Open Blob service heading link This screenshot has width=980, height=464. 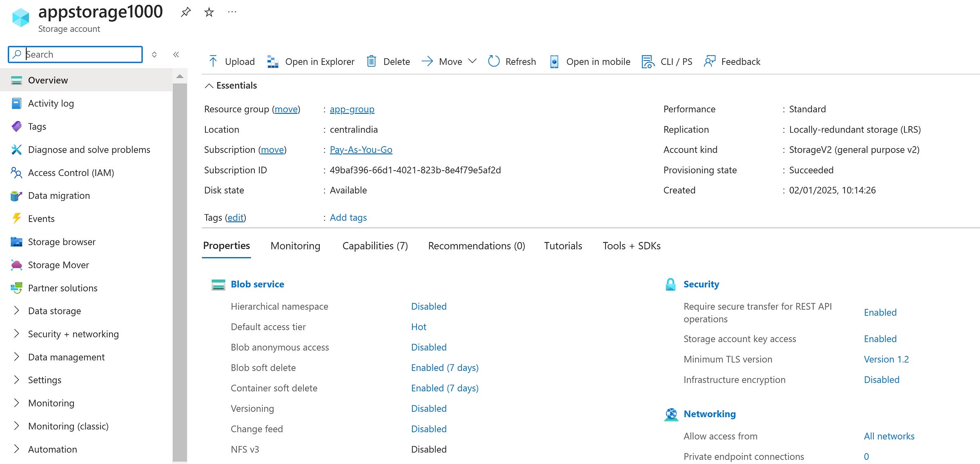click(x=257, y=284)
